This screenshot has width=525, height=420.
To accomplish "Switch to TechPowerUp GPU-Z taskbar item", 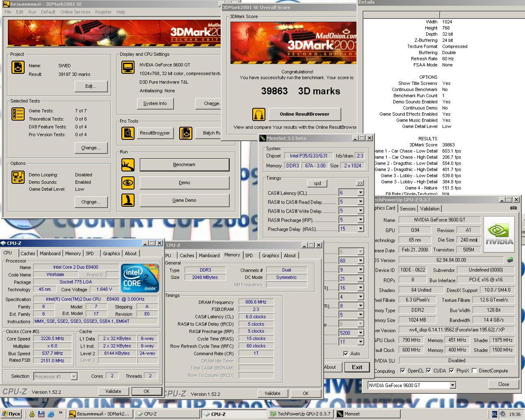I will (x=300, y=414).
